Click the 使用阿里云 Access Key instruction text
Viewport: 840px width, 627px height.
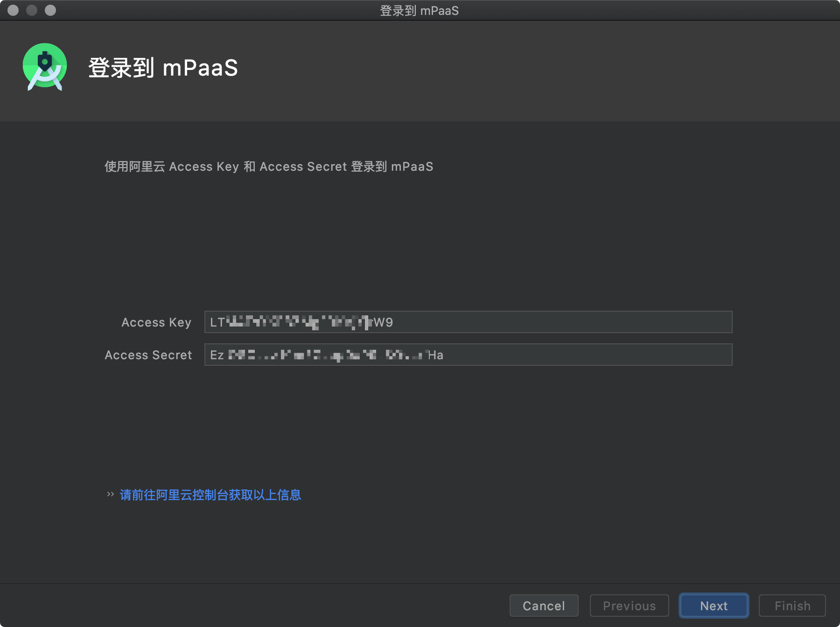click(x=269, y=167)
